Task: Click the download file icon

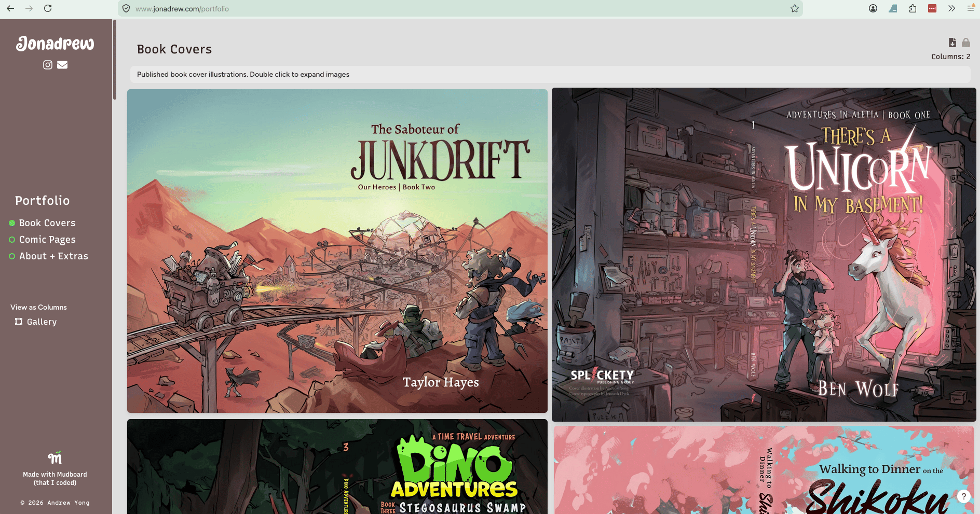Action: point(952,43)
